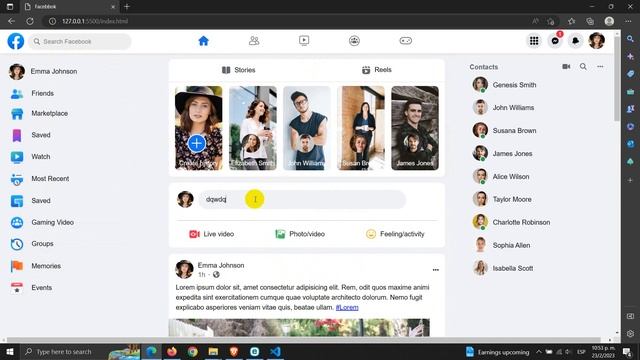Open Contacts options three-dots menu
Viewport: 640px width, 360px height.
pyautogui.click(x=600, y=67)
